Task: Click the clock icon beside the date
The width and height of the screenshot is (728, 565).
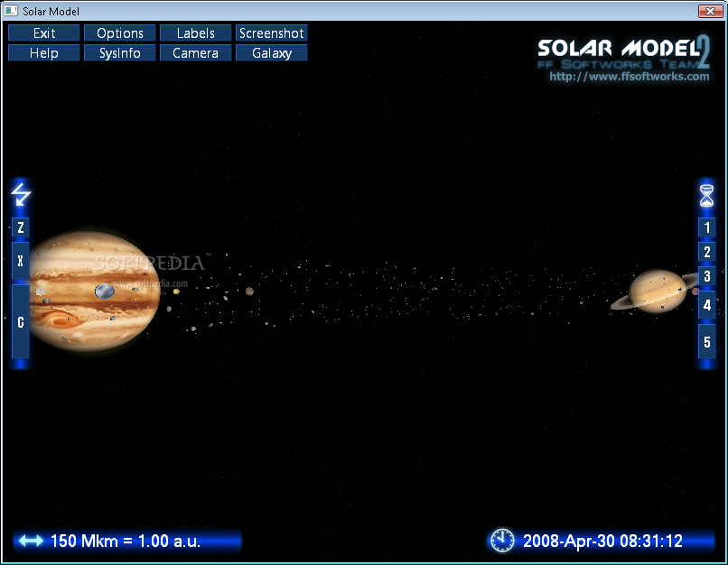Action: [502, 541]
